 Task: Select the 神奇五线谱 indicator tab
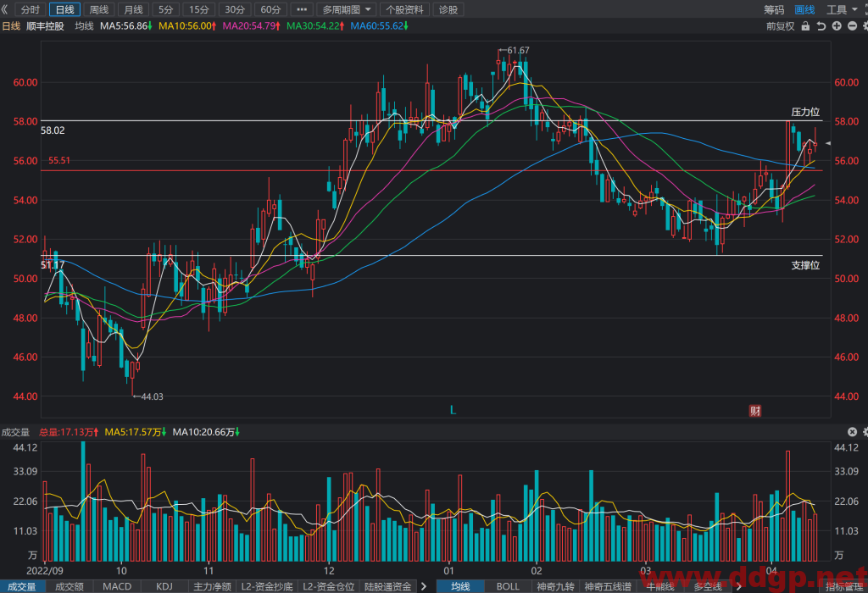[607, 586]
